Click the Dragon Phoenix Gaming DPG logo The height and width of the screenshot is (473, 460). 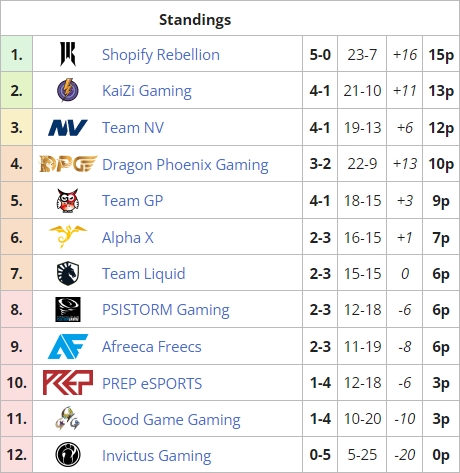68,164
